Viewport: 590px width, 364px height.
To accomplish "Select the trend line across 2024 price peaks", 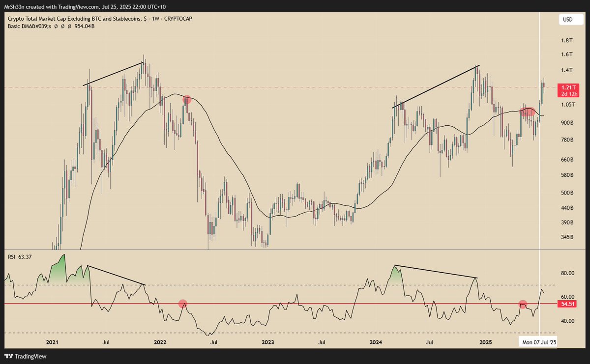I will [x=436, y=86].
